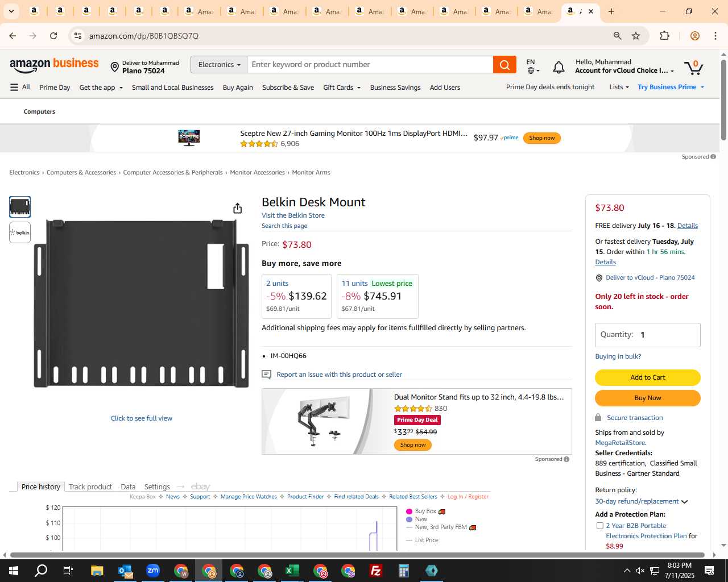Click the browser back arrow
This screenshot has width=728, height=582.
point(13,36)
